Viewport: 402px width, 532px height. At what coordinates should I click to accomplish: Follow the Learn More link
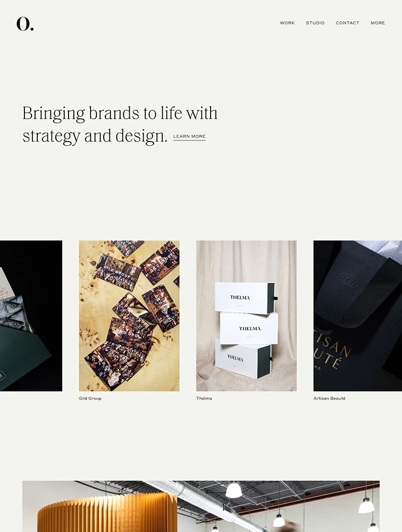pyautogui.click(x=189, y=136)
